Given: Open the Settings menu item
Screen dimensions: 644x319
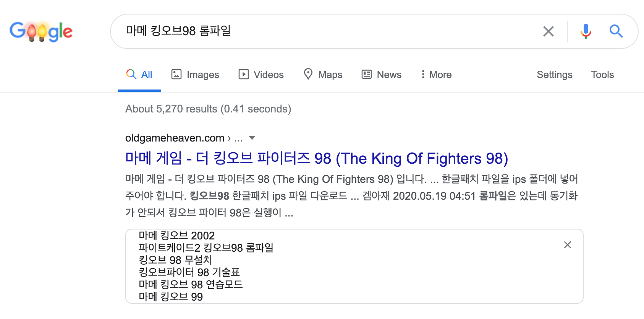Looking at the screenshot, I should click(x=554, y=75).
